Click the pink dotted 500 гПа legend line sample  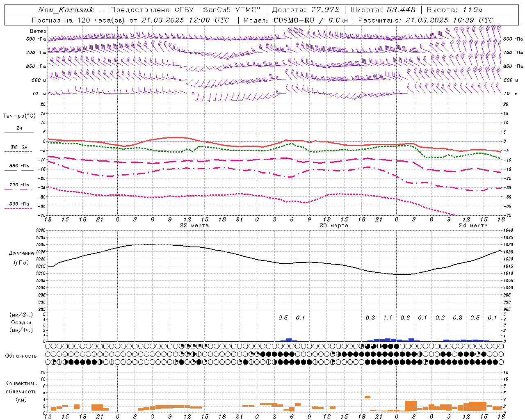(19, 208)
